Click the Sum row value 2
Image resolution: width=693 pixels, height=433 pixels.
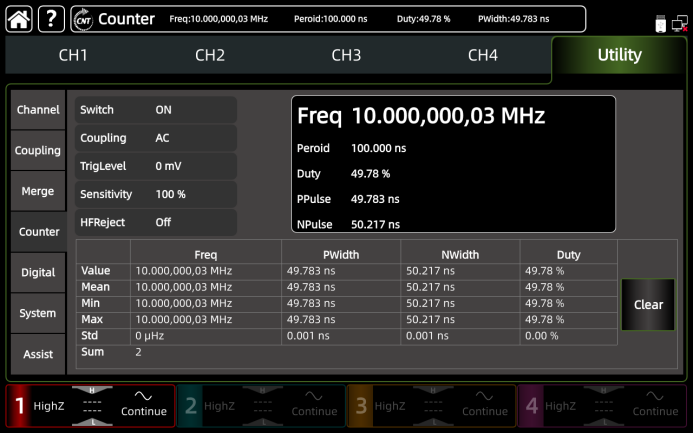click(x=138, y=352)
